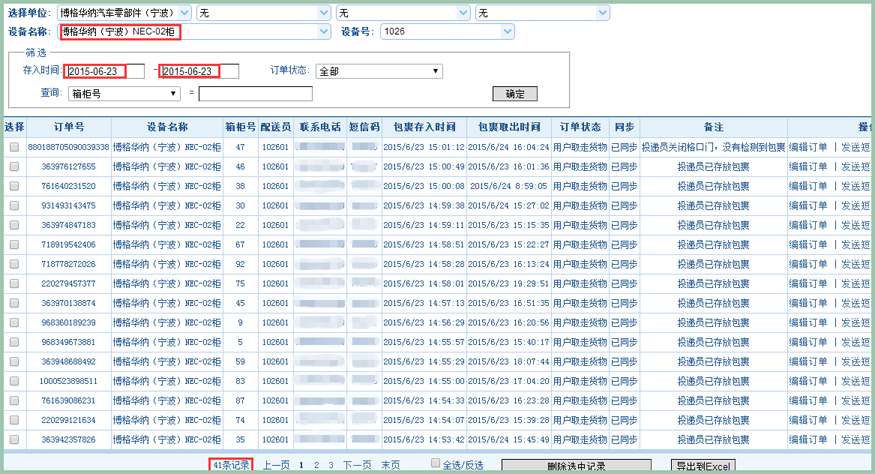Screen dimensions: 875x474
Task: Go to page 2 of results
Action: 317,465
